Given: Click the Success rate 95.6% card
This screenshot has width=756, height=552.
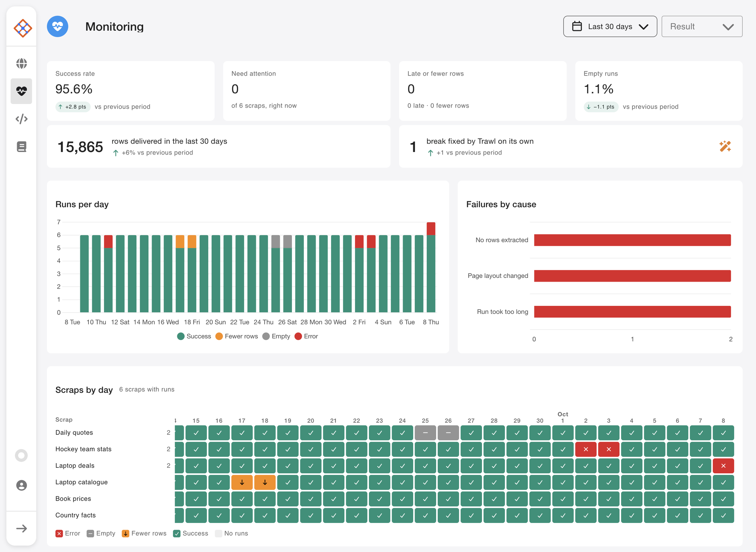Looking at the screenshot, I should (x=131, y=91).
